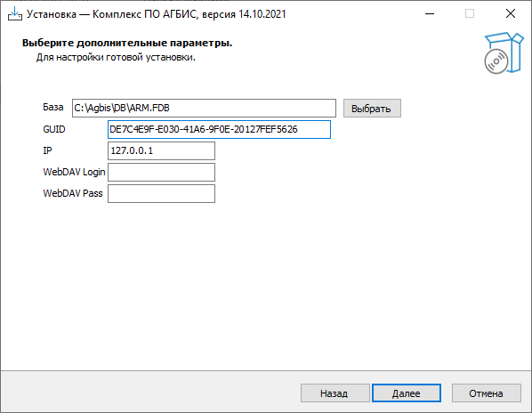
Task: Go to next step with Далее
Action: pyautogui.click(x=407, y=393)
